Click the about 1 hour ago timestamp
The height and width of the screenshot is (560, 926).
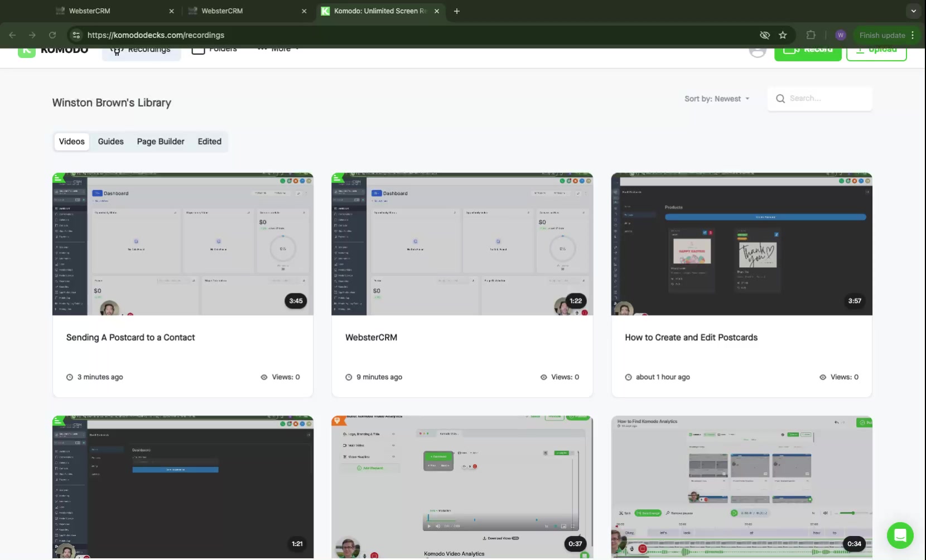(663, 377)
